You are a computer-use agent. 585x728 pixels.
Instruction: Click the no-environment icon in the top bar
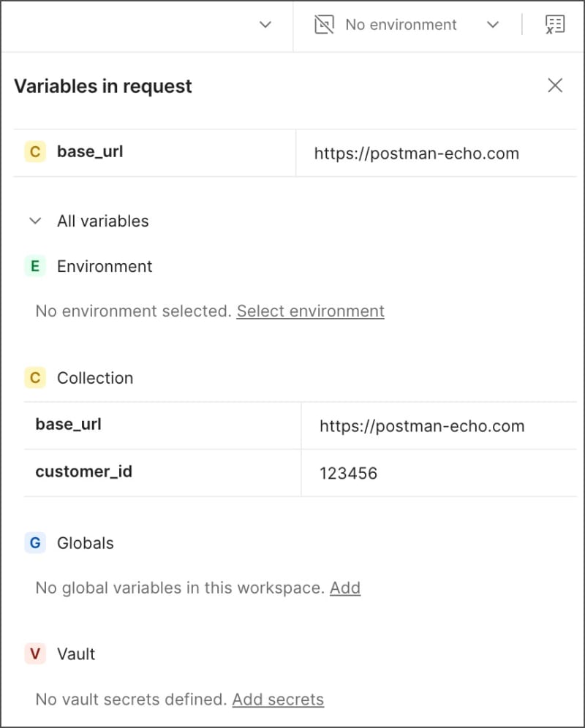point(324,25)
